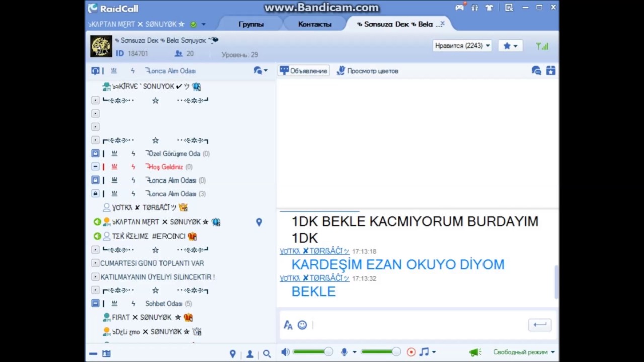Collapse all channels with the minus icon

point(93,354)
